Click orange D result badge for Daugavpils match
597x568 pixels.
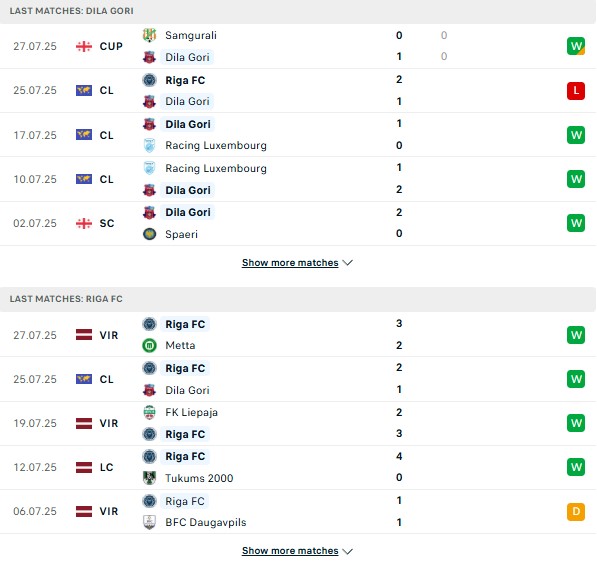click(x=576, y=511)
